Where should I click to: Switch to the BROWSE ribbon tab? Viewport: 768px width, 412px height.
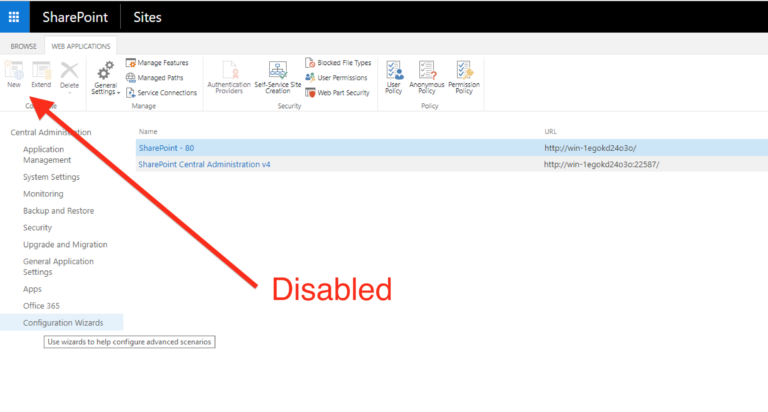click(24, 46)
